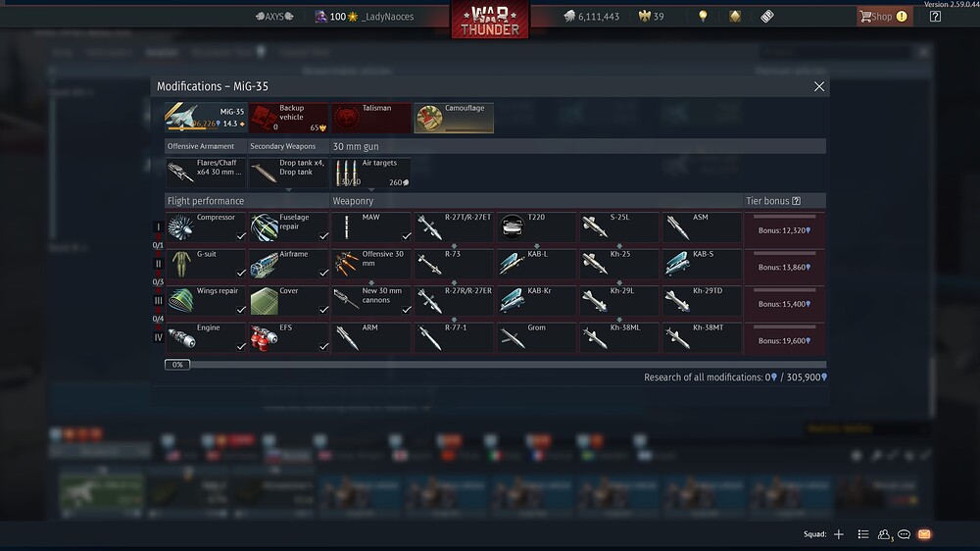Viewport: 980px width, 551px height.
Task: Pick the KAB-L bomb modification
Action: coord(537,264)
